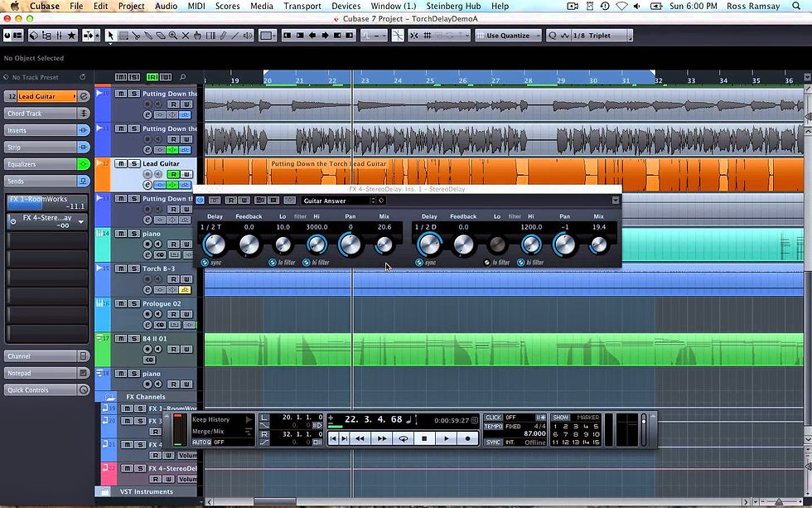The image size is (812, 508).
Task: Click the SHOW marker button
Action: (x=560, y=418)
